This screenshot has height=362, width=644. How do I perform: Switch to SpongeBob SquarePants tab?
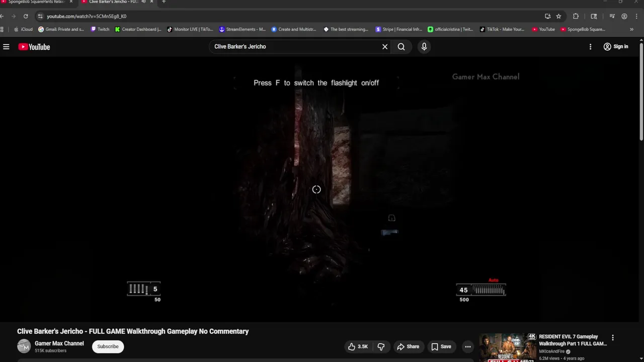(x=35, y=2)
